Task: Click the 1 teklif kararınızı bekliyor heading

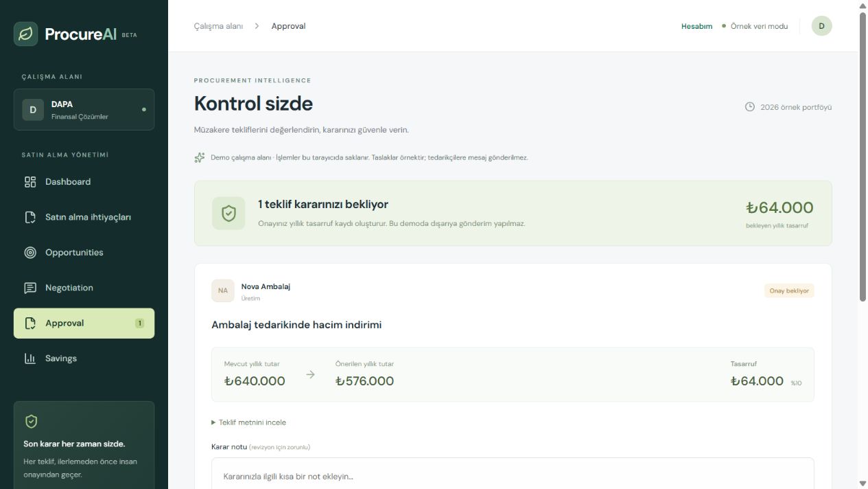Action: (x=323, y=205)
